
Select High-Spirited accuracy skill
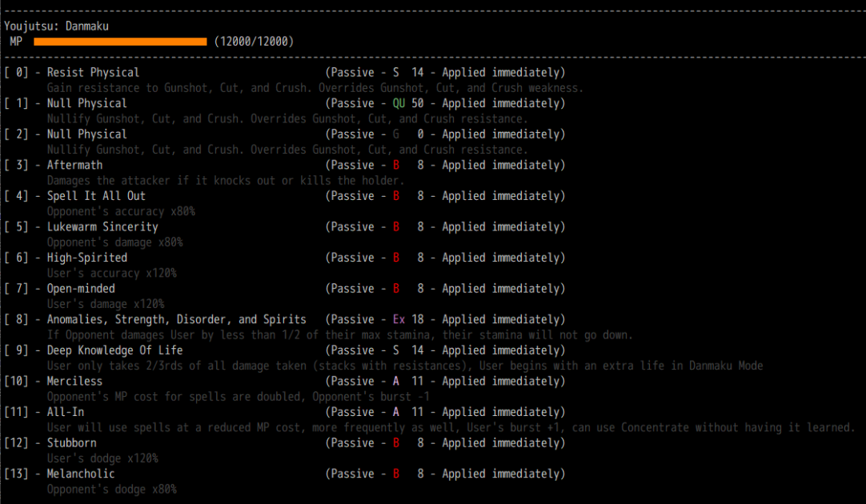[285, 258]
